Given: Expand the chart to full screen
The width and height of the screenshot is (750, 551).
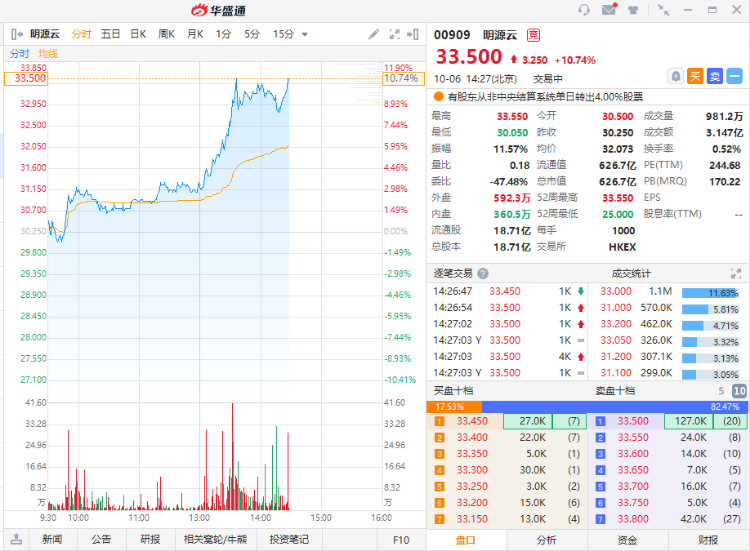Looking at the screenshot, I should click(x=394, y=34).
